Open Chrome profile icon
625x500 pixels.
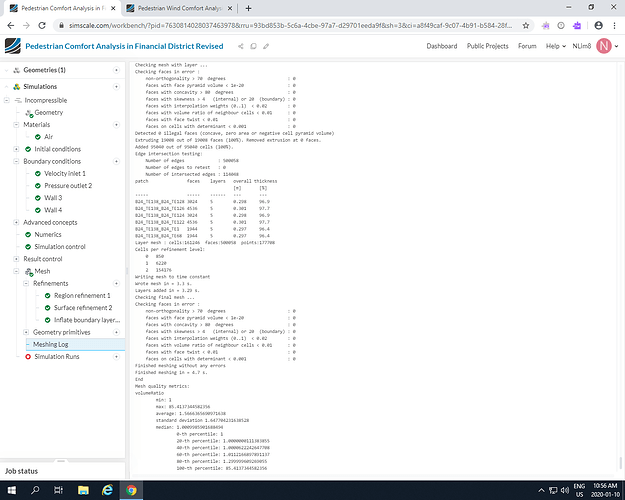[598, 26]
